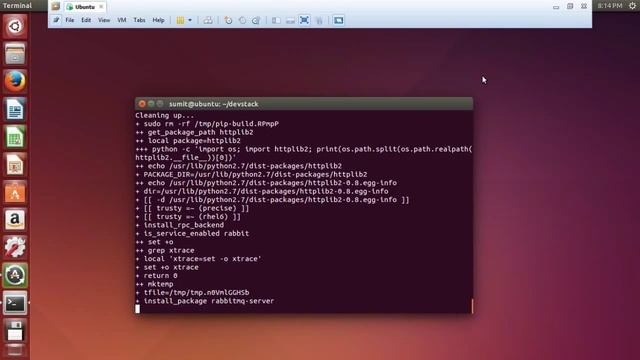Click Send Ctrl+Alt+Del toolbar icon

point(208,20)
